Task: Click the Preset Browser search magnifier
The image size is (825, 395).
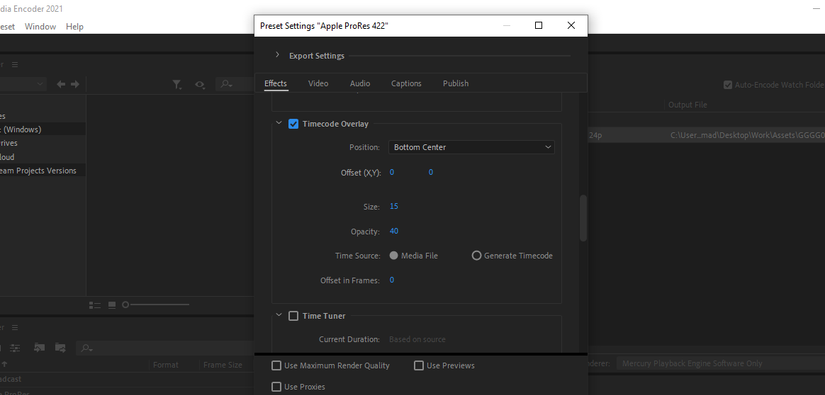Action: (87, 348)
